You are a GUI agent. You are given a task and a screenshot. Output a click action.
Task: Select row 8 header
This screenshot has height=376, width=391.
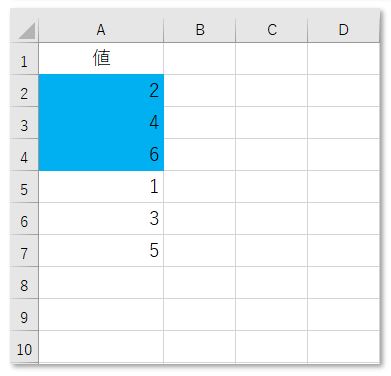(25, 283)
